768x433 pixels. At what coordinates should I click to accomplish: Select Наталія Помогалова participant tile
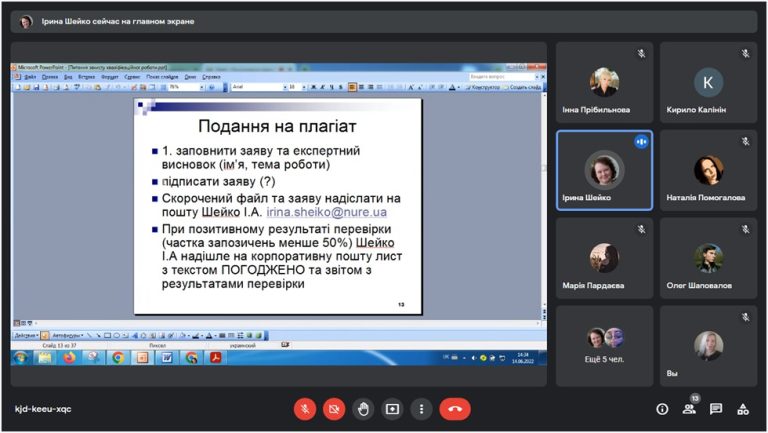(708, 170)
